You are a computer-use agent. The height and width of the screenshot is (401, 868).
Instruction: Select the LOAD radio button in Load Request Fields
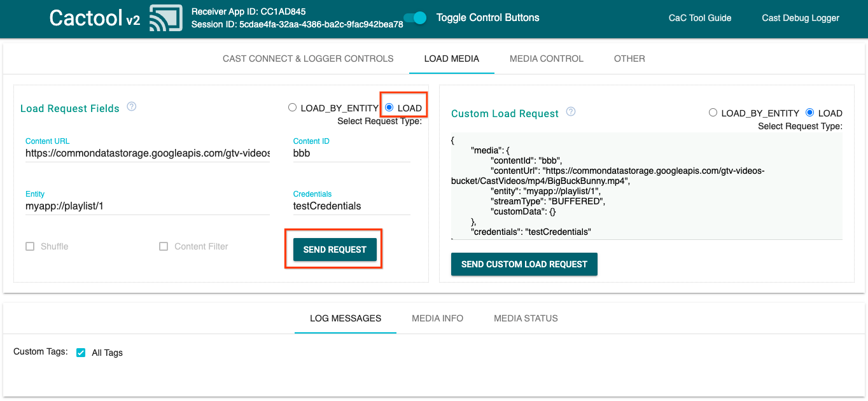coord(388,108)
